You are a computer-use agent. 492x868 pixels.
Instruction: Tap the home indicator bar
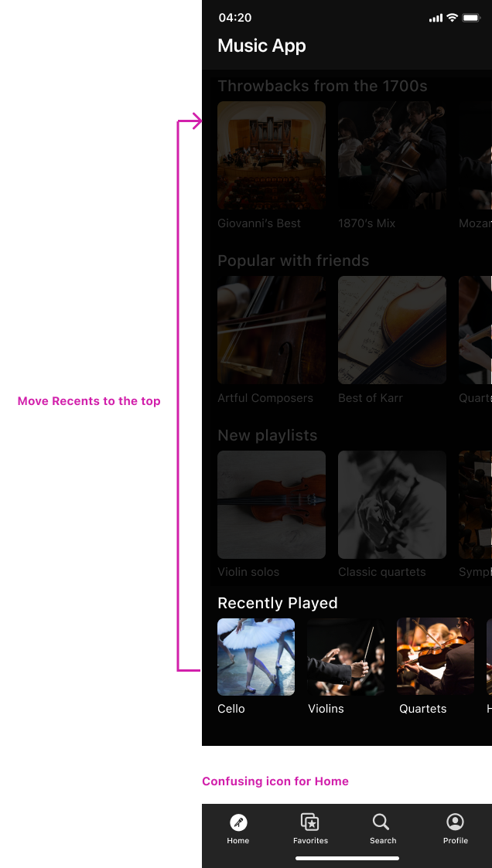point(347,858)
